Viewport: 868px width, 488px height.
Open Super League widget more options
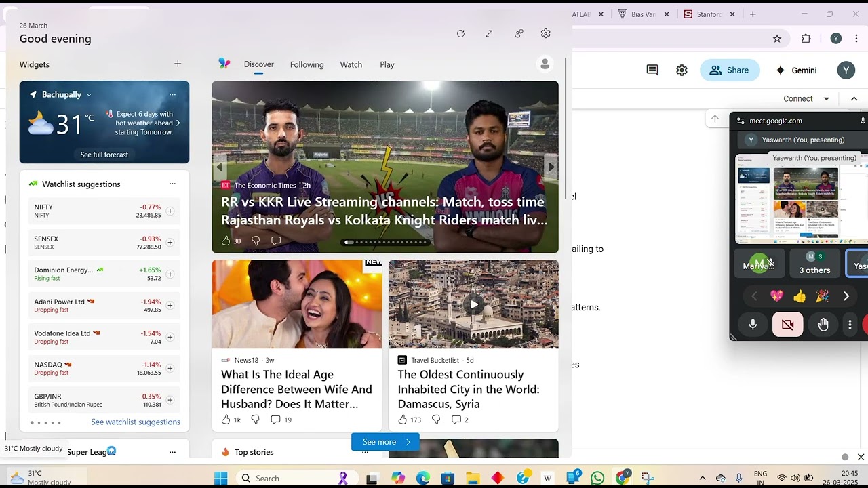click(172, 452)
